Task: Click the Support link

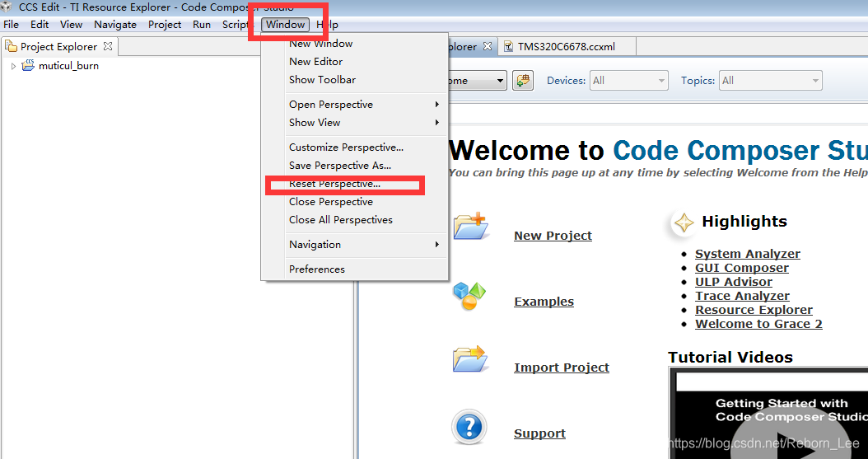Action: [x=539, y=433]
